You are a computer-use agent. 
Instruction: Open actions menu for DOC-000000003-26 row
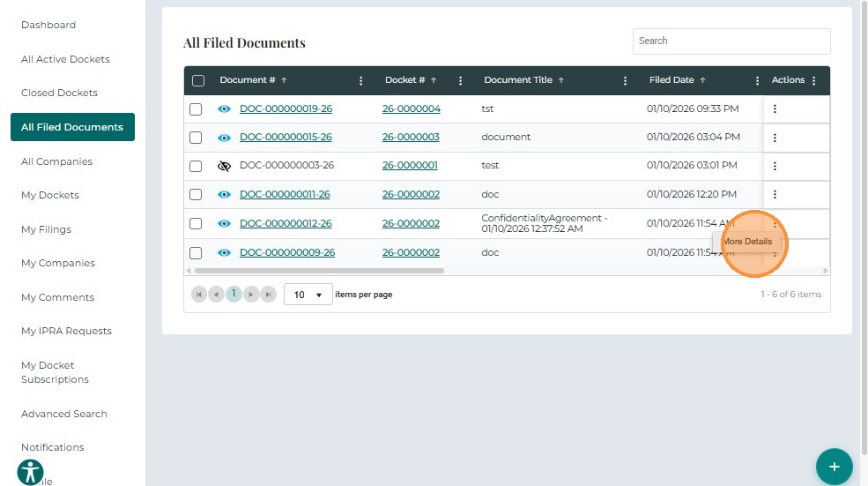point(775,166)
